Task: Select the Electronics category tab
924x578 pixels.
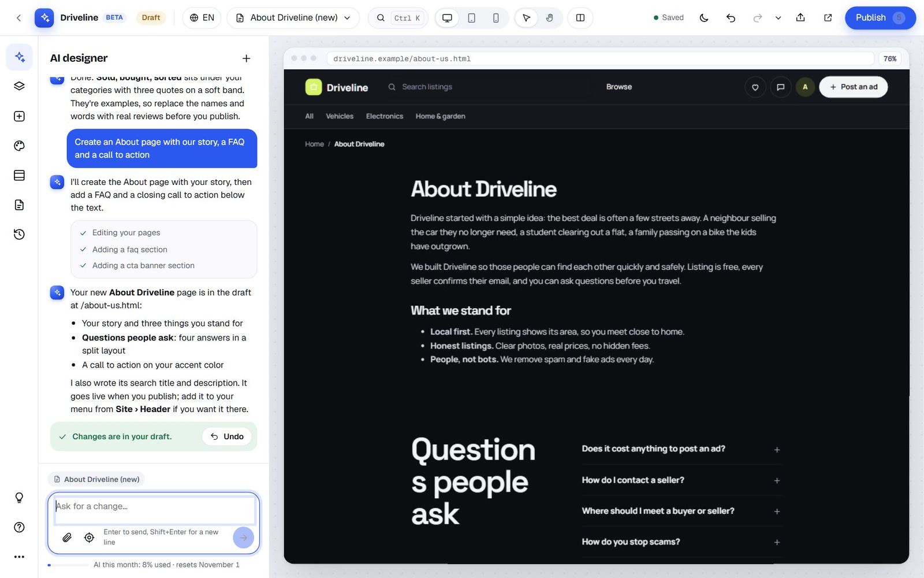Action: pos(385,116)
